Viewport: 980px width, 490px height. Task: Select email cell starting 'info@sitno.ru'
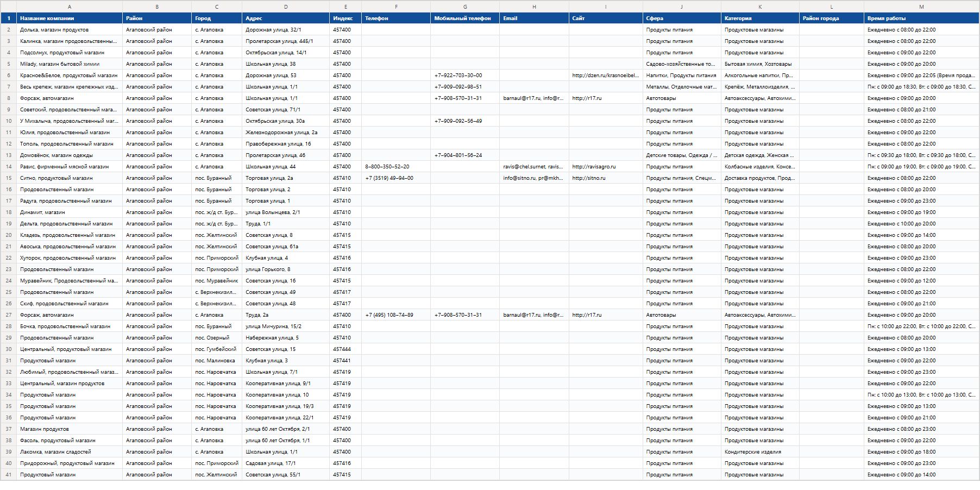(x=534, y=178)
